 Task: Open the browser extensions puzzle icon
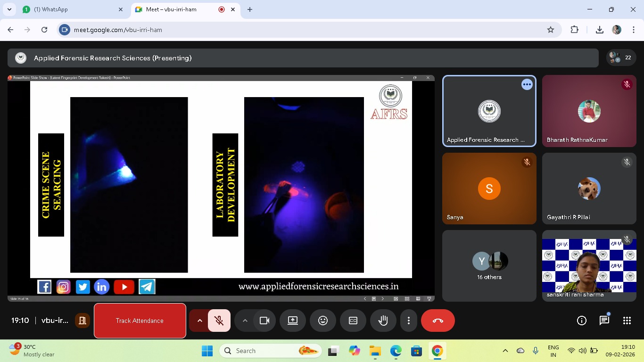pos(574,30)
